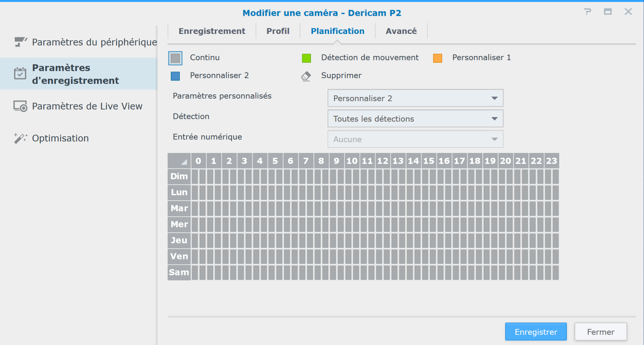The height and width of the screenshot is (345, 644).
Task: Expand the Détection dropdown
Action: coord(415,118)
